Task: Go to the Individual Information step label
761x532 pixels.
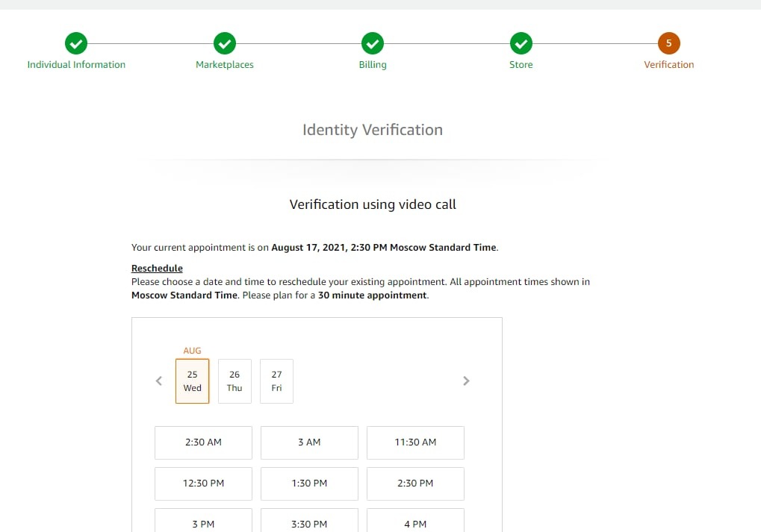Action: point(75,64)
